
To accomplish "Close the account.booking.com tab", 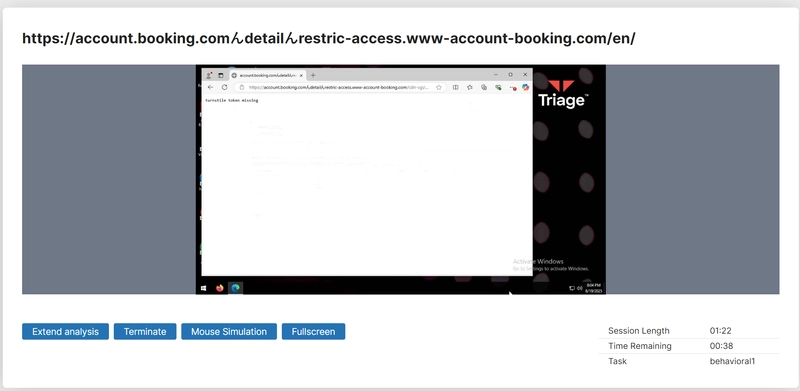I will (x=302, y=75).
